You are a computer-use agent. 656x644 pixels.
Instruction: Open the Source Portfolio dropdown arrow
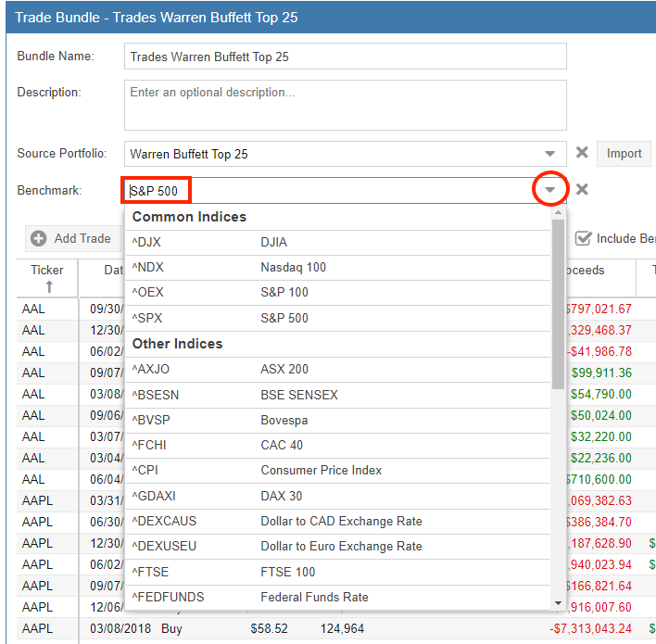pos(550,154)
